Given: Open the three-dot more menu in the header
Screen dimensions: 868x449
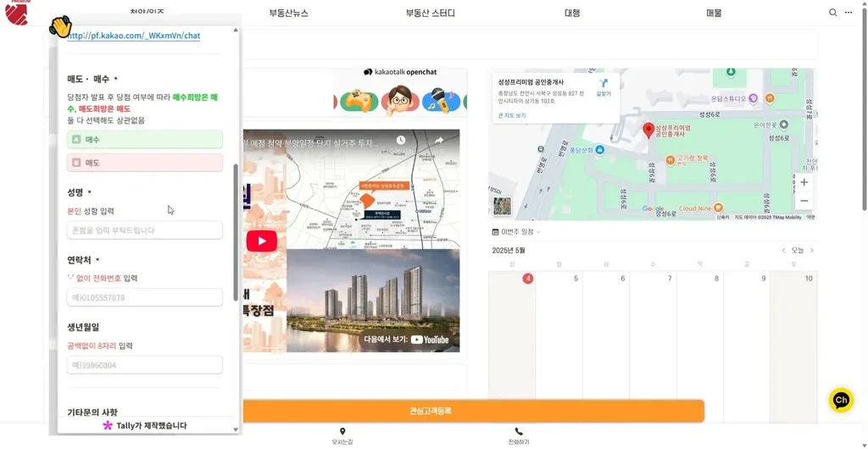Looking at the screenshot, I should coord(848,13).
